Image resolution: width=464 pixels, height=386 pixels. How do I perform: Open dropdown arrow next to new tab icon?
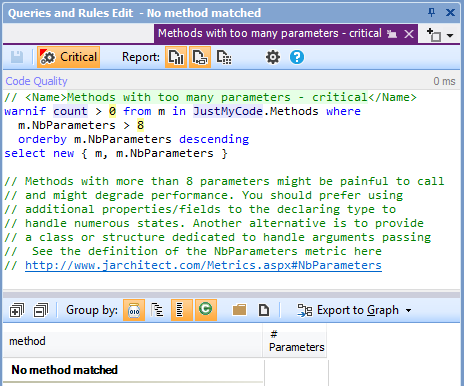(450, 35)
